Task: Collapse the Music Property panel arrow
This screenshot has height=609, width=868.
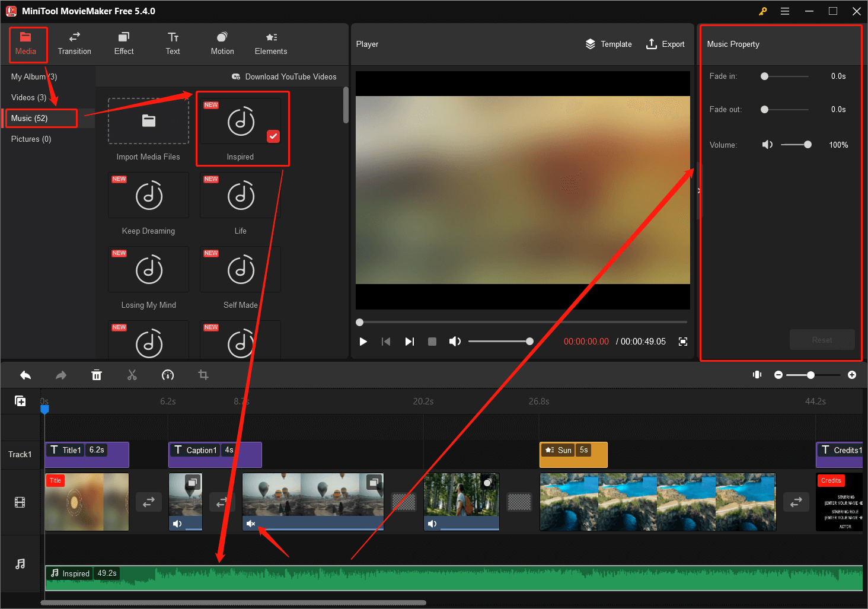Action: [699, 191]
